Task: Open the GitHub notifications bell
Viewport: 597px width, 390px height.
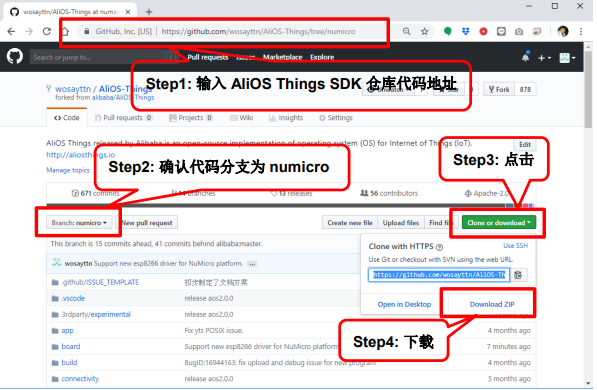Action: coord(525,57)
